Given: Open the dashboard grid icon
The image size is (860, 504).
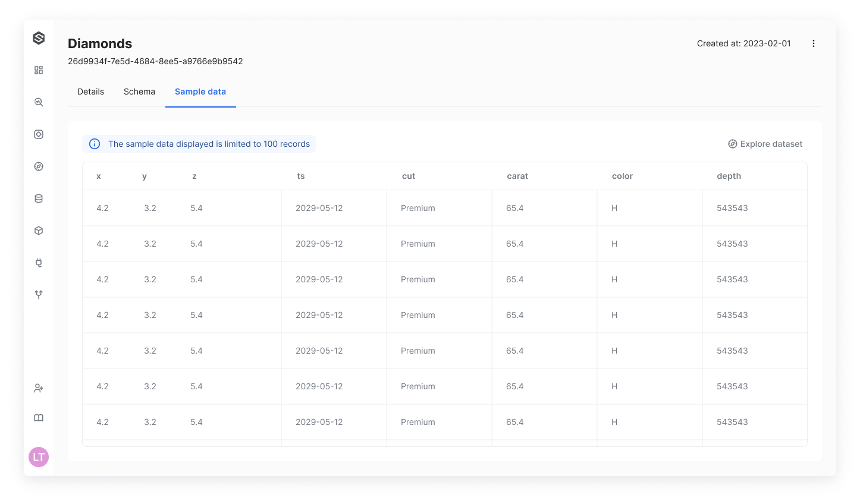Looking at the screenshot, I should click(39, 70).
